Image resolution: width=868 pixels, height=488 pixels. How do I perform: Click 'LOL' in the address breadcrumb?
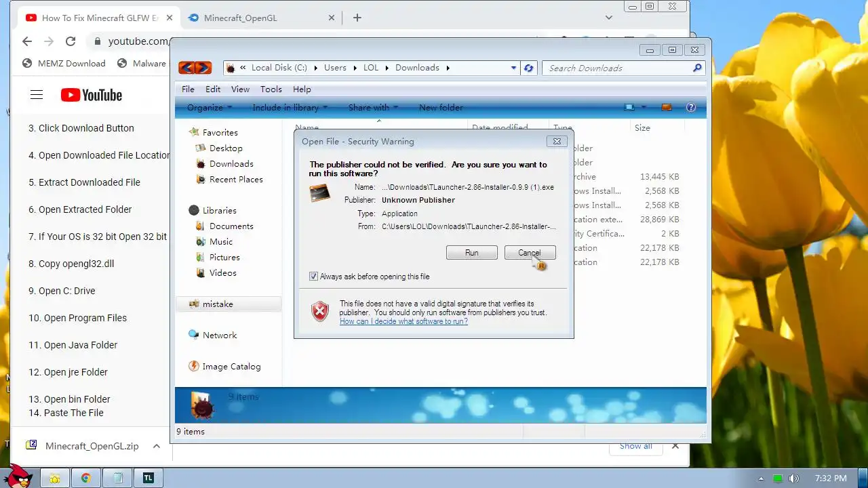pyautogui.click(x=371, y=68)
